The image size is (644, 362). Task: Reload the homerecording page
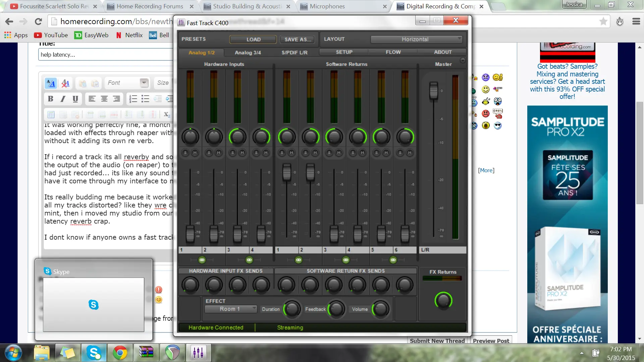tap(38, 22)
